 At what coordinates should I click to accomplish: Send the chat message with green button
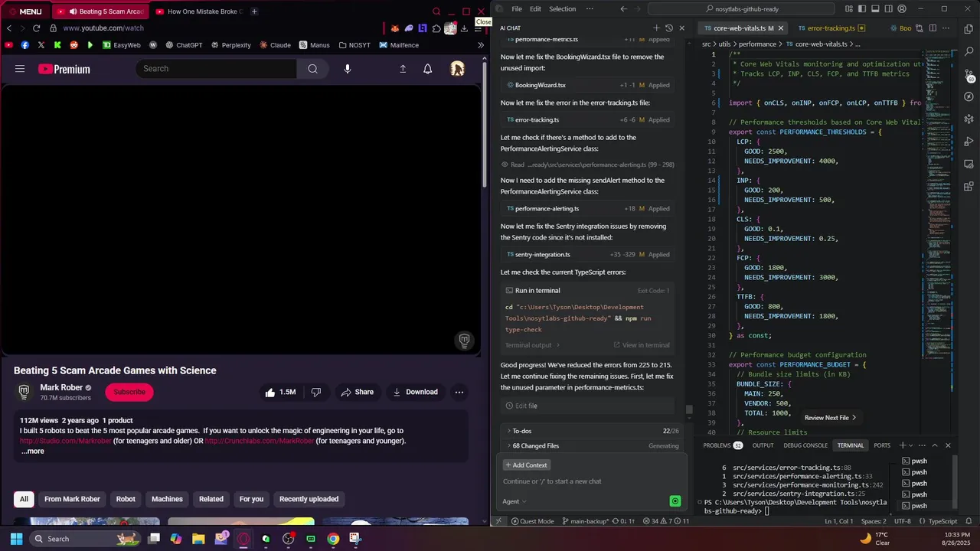coord(675,501)
